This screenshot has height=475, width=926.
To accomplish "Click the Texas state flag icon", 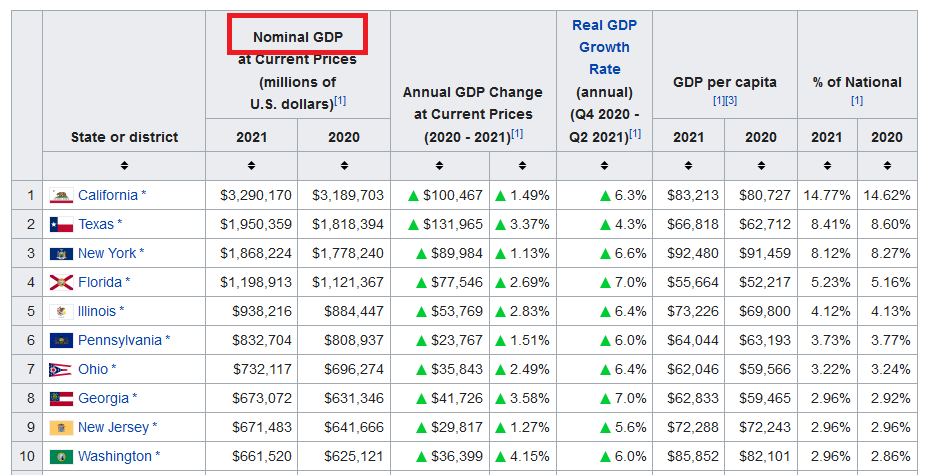I will [x=61, y=224].
